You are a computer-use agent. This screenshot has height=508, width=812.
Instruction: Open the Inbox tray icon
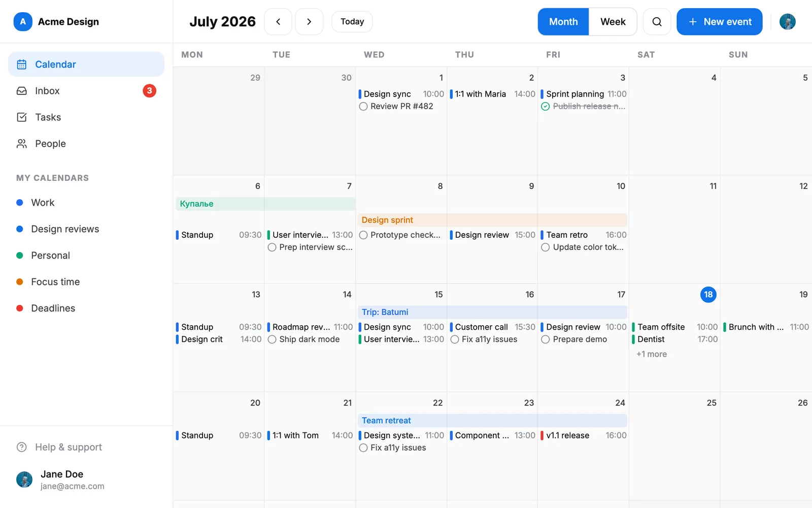(22, 91)
